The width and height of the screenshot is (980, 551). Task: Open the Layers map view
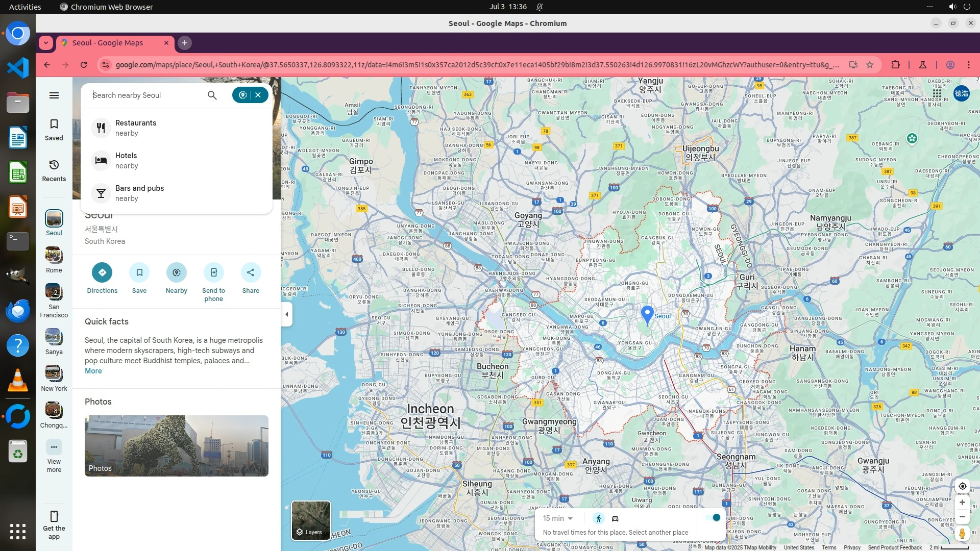click(x=310, y=520)
